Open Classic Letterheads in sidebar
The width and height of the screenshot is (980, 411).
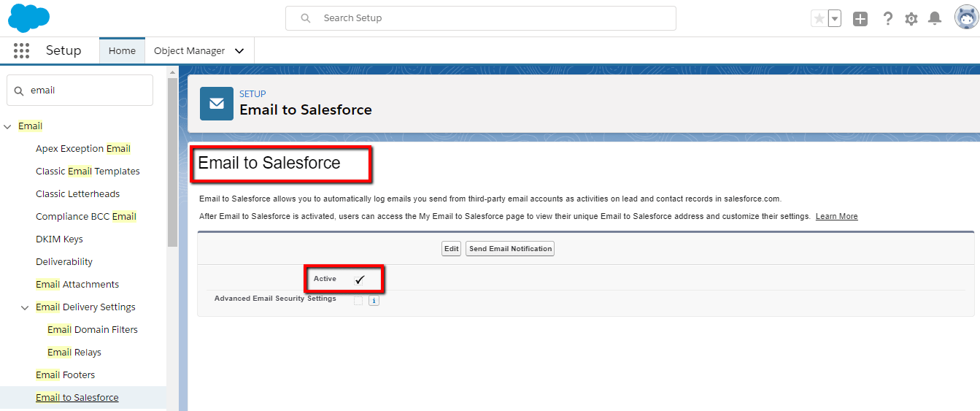(77, 193)
